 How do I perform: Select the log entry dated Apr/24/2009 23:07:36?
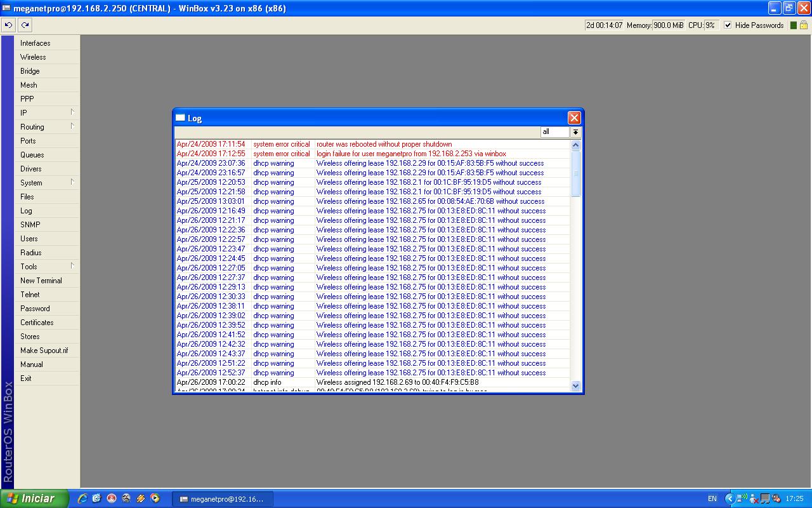tap(373, 163)
